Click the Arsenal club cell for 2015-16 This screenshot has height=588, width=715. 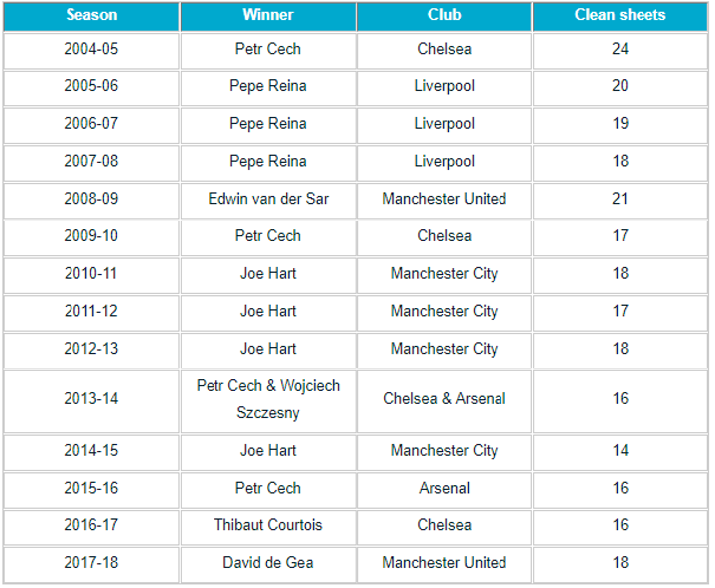click(444, 489)
